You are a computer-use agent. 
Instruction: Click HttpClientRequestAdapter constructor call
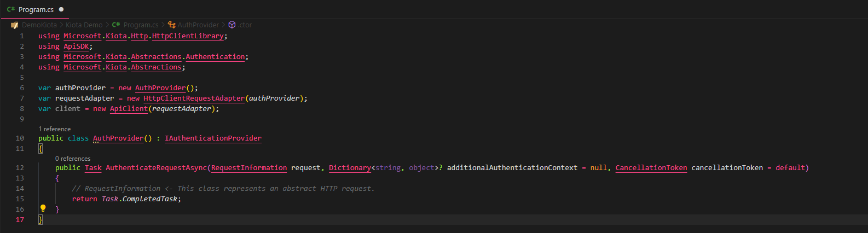194,98
